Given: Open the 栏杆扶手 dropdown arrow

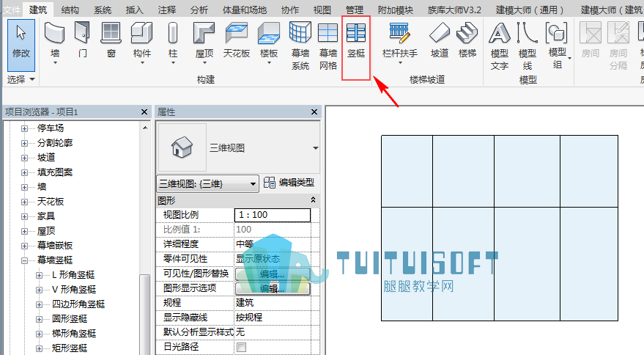Looking at the screenshot, I should [x=399, y=63].
